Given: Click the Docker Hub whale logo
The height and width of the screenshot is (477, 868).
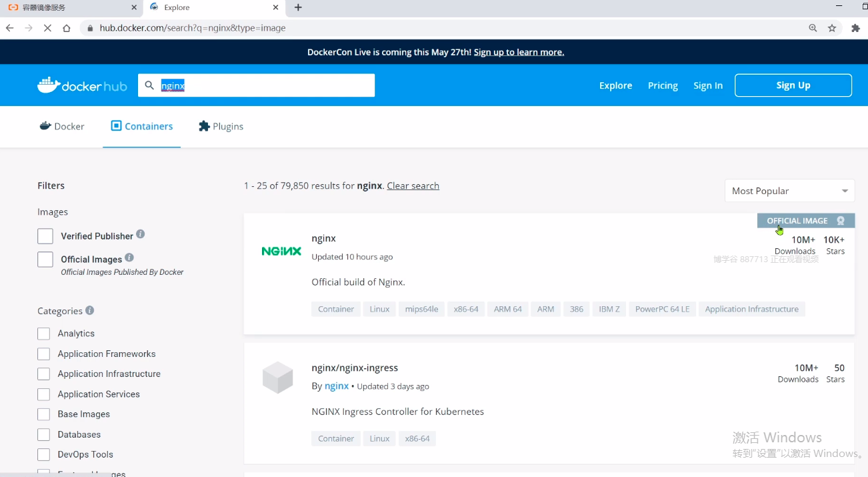Looking at the screenshot, I should (x=82, y=85).
